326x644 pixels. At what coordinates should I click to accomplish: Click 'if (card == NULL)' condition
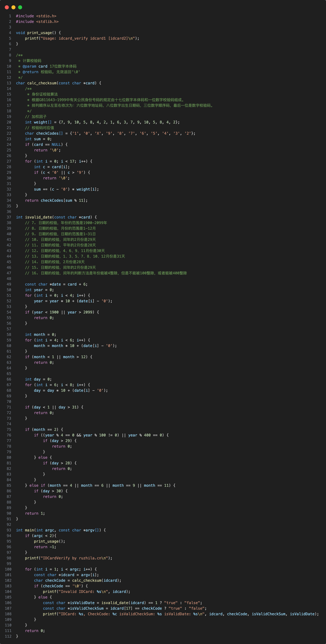pos(46,145)
